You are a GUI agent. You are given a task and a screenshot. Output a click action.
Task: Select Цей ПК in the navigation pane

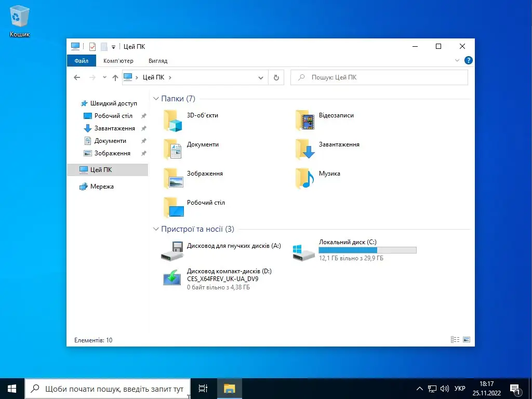[x=108, y=170]
